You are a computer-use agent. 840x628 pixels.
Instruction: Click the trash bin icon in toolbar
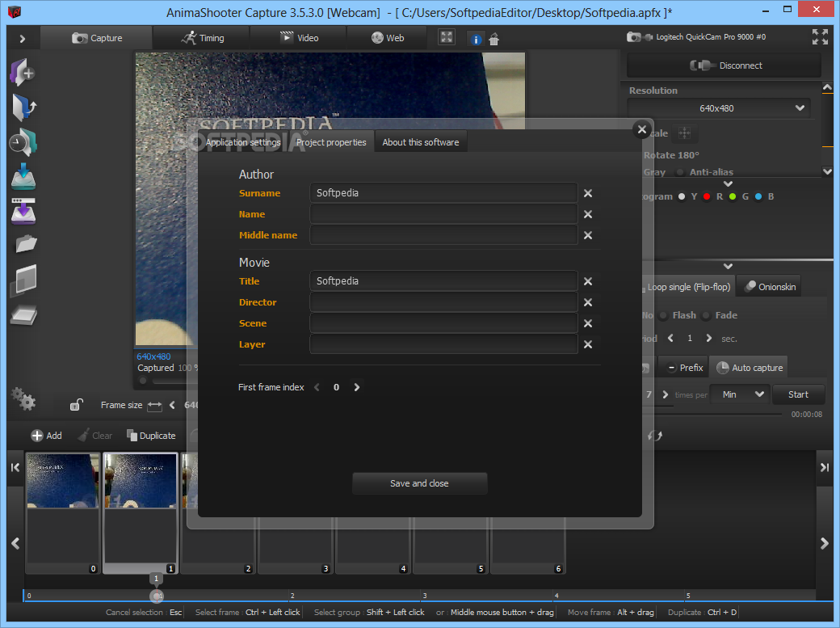(x=494, y=39)
